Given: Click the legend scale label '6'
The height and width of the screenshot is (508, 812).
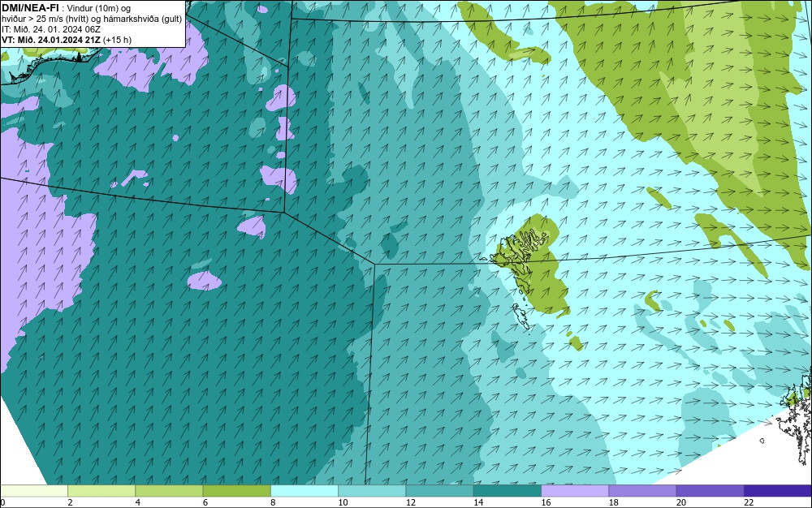Looking at the screenshot, I should coord(205,502).
